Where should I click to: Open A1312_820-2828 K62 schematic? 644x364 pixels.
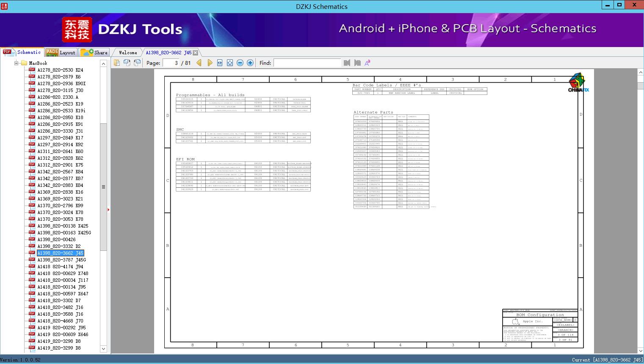click(x=60, y=158)
